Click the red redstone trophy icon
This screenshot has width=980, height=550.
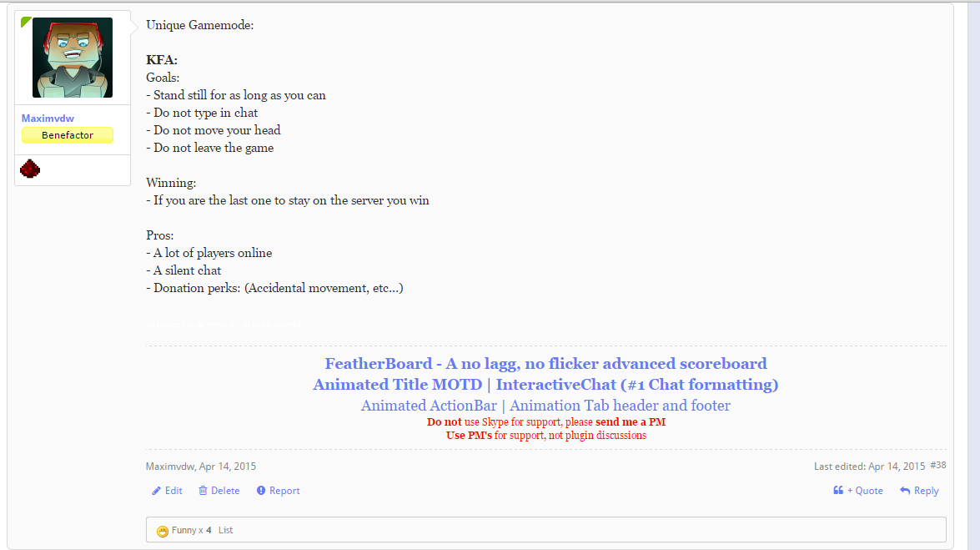tap(30, 169)
